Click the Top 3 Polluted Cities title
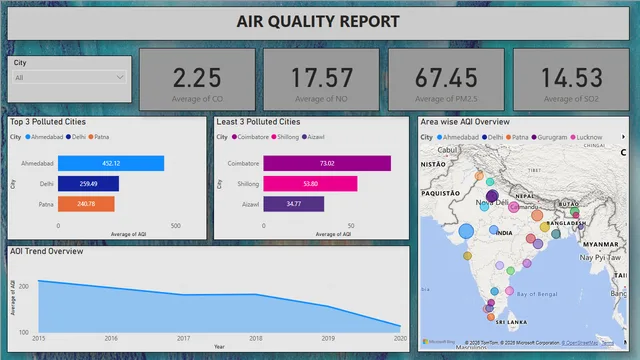The height and width of the screenshot is (360, 640). [48, 122]
